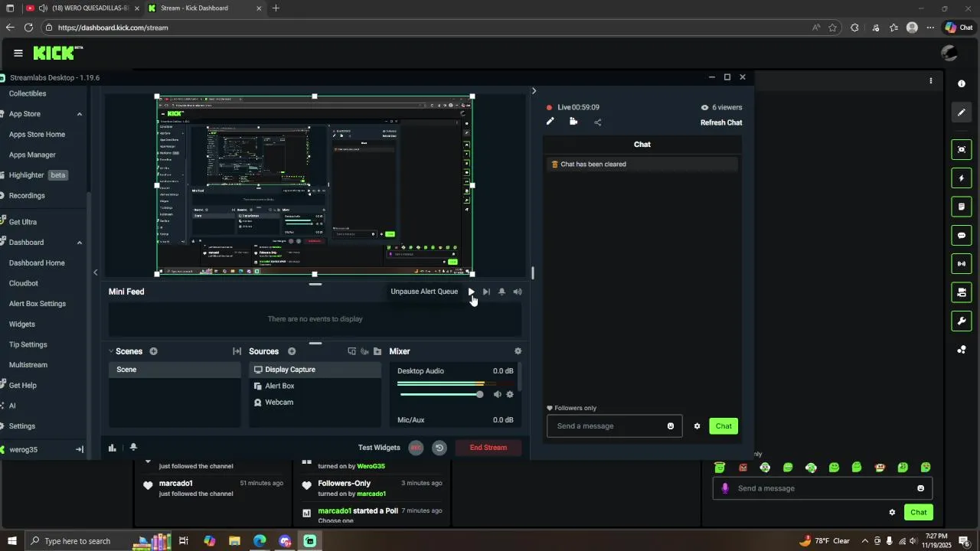Show hidden system tray icons
Viewport: 980px width, 551px height.
(x=865, y=541)
